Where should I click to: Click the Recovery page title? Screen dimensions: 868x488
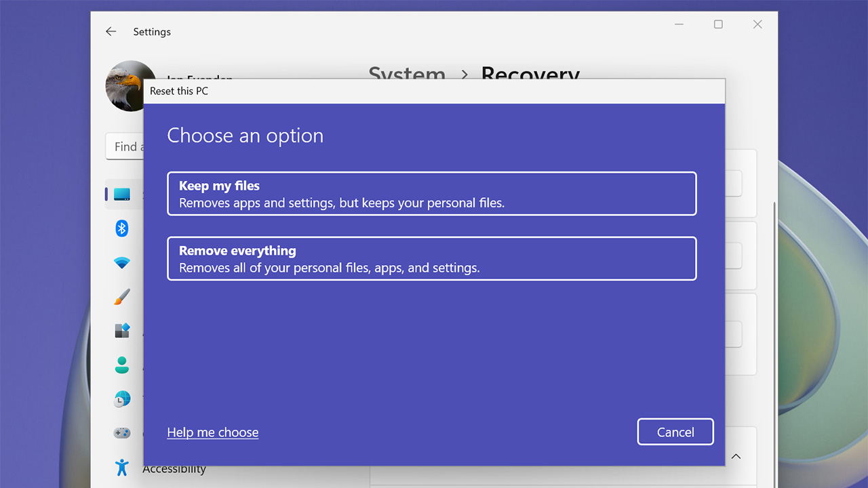[x=530, y=75]
